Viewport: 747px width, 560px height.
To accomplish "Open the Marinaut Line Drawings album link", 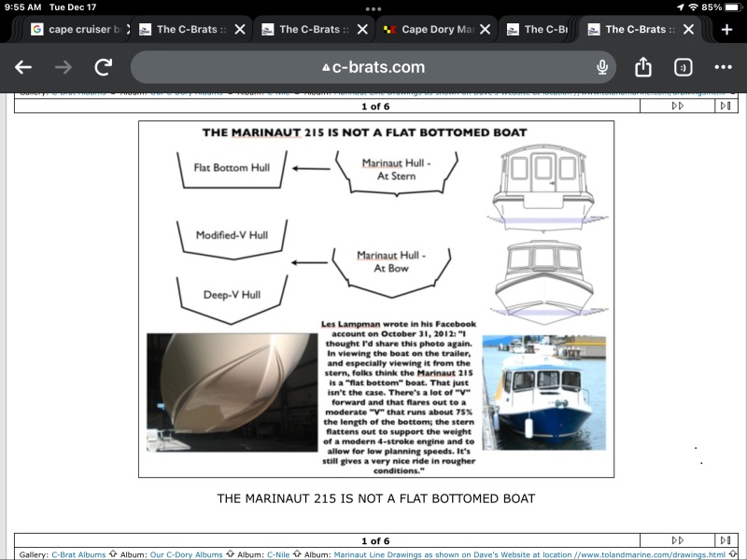I will coord(529,554).
